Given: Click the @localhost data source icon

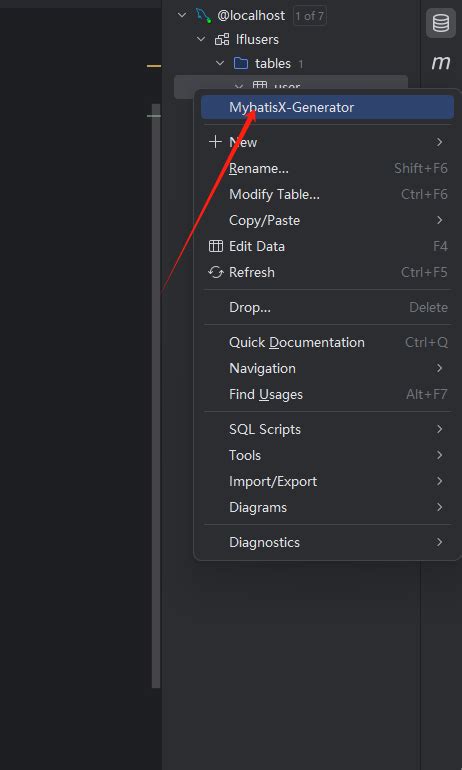Looking at the screenshot, I should pyautogui.click(x=203, y=16).
